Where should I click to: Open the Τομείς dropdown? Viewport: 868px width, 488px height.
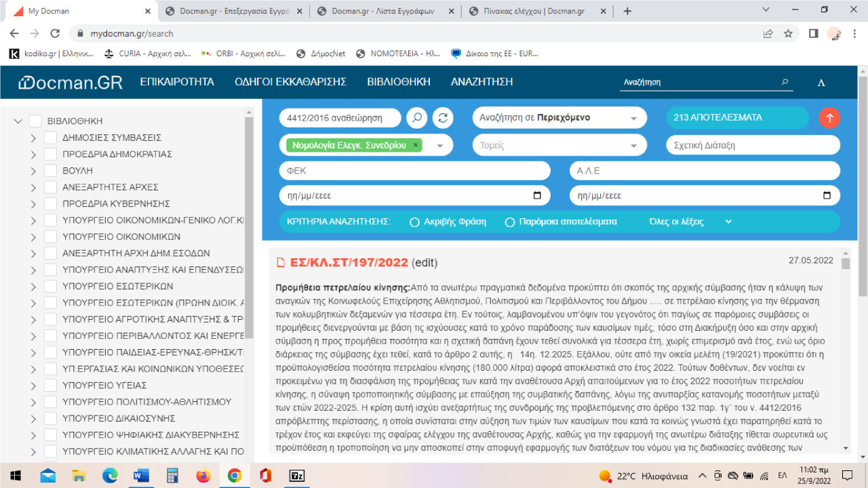559,144
